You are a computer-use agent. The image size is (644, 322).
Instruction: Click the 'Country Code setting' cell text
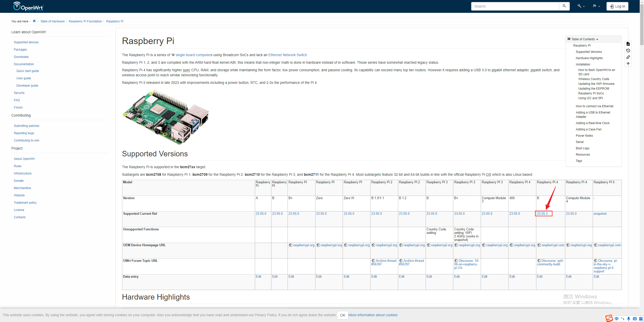coord(436,231)
